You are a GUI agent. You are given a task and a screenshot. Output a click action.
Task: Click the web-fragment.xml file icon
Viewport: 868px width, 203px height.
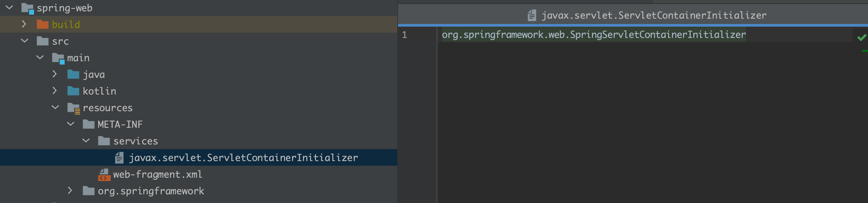coord(104,174)
